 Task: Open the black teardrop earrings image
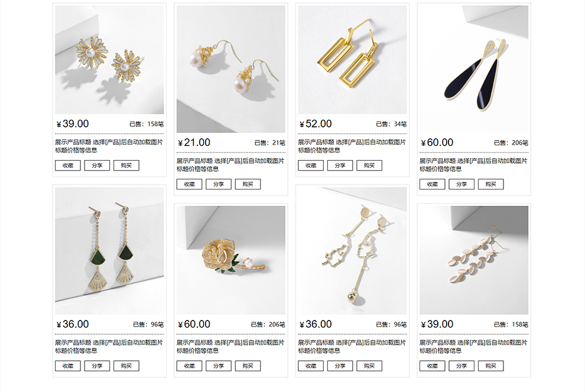(474, 69)
